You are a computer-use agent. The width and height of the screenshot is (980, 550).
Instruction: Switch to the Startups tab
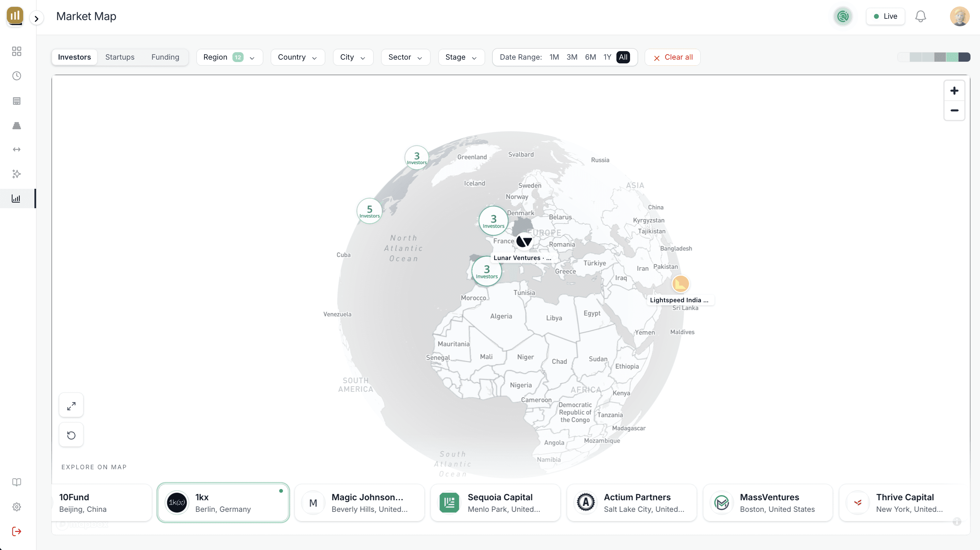[x=120, y=57]
